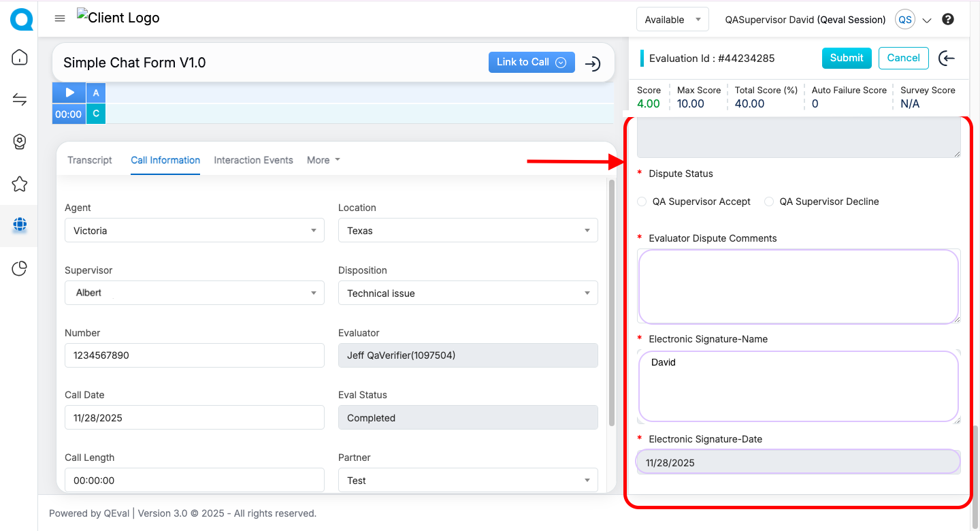The height and width of the screenshot is (531, 980).
Task: Expand the Agent dropdown showing Victoria
Action: tap(195, 231)
